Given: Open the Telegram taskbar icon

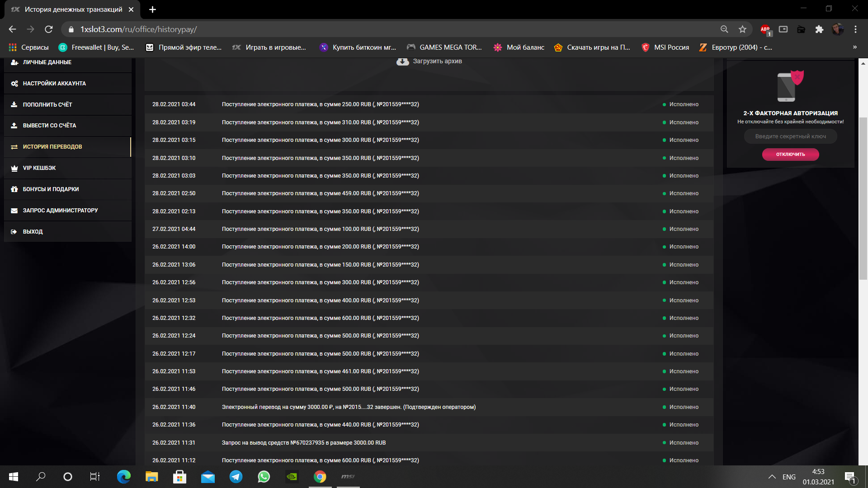Looking at the screenshot, I should (236, 477).
